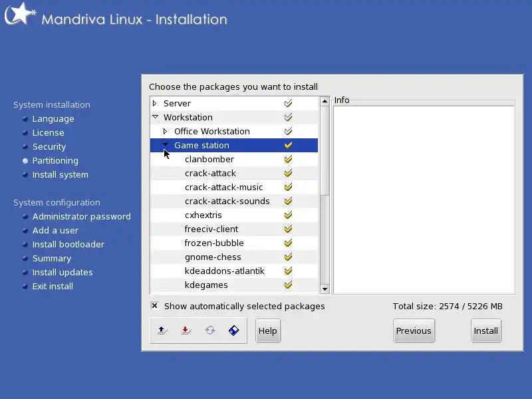The height and width of the screenshot is (399, 532).
Task: Click the Install updates step
Action: click(x=63, y=273)
